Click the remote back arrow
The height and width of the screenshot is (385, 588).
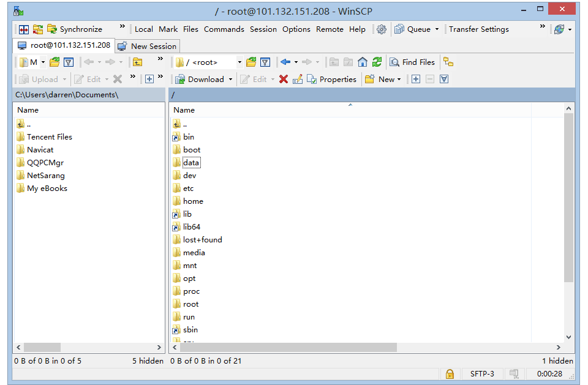[x=285, y=62]
